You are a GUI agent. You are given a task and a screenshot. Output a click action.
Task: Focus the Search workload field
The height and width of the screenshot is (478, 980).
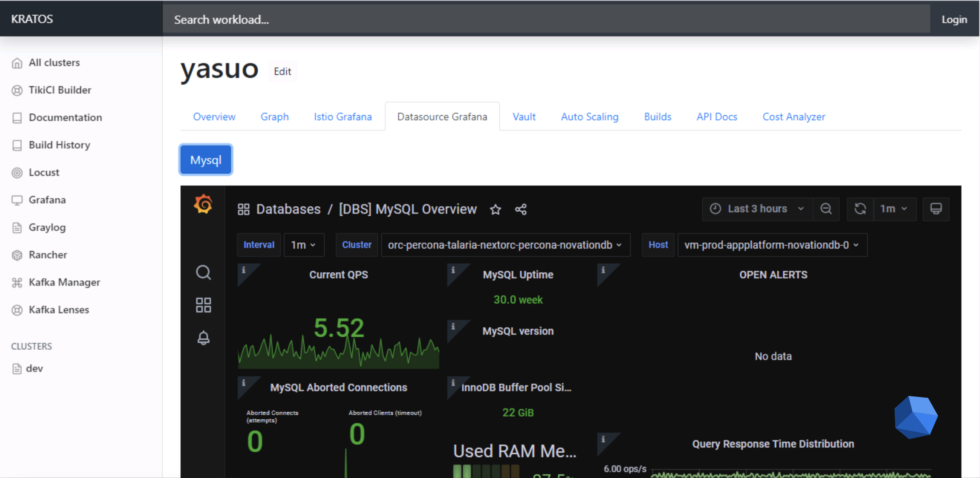point(546,19)
